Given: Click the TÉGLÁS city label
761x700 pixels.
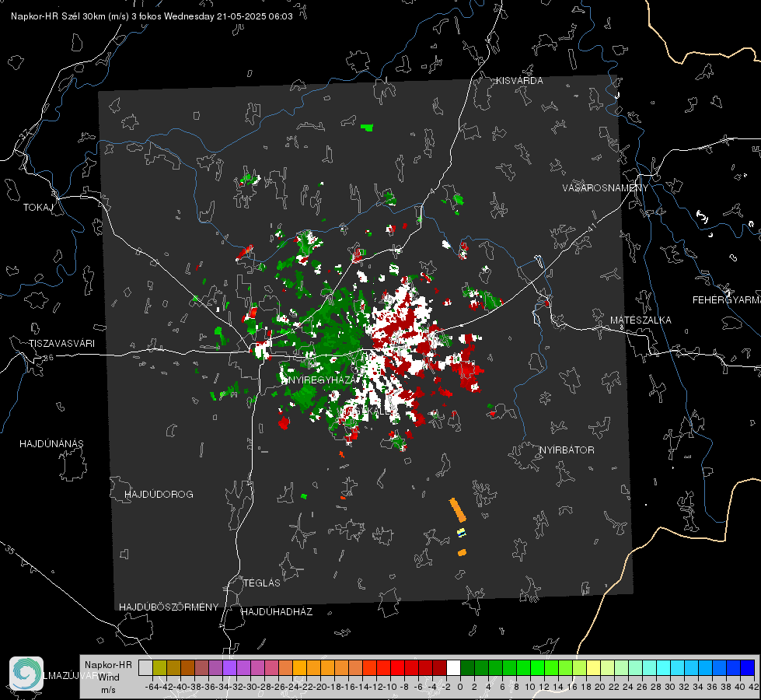Looking at the screenshot, I should pyautogui.click(x=262, y=583).
